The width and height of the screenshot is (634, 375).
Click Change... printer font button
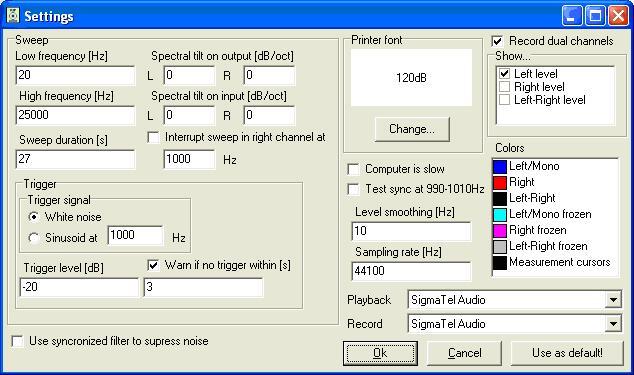pos(412,129)
